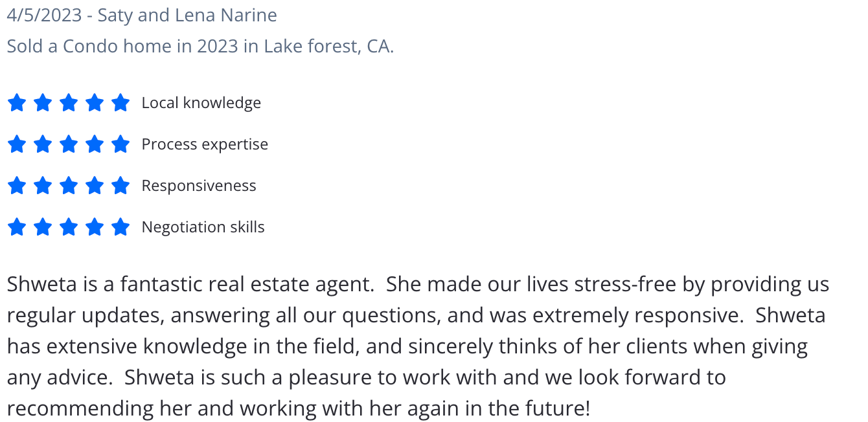Click the Negotiation skills label
Image resolution: width=868 pixels, height=422 pixels.
pos(203,227)
